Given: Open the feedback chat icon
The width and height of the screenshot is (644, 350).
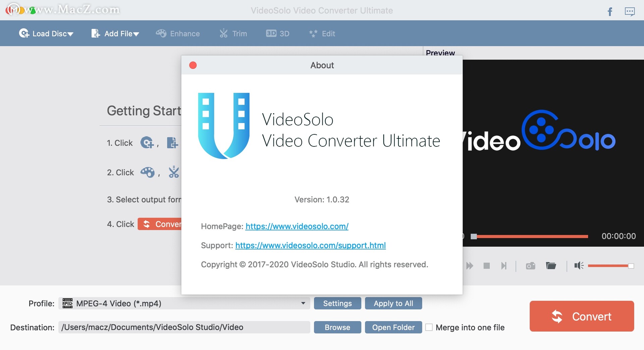Looking at the screenshot, I should click(630, 12).
